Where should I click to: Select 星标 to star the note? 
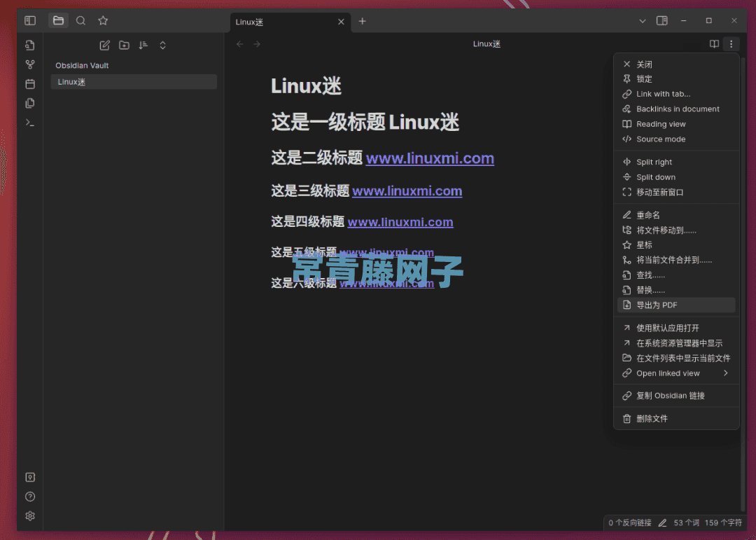676,245
